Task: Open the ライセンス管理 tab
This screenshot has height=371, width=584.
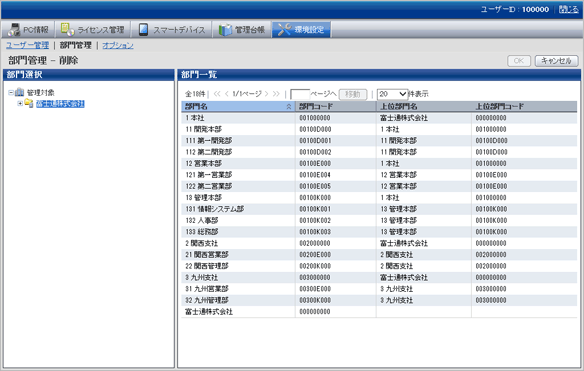Action: [93, 29]
